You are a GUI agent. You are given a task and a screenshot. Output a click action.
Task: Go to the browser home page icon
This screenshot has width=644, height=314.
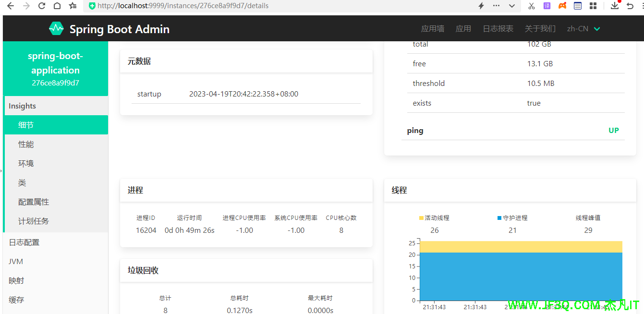coord(57,6)
